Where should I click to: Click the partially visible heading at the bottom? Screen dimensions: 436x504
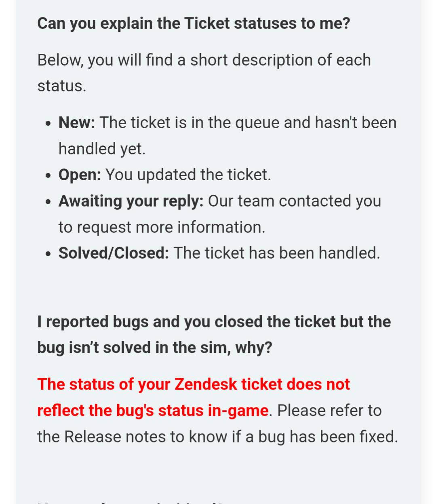[x=130, y=502]
